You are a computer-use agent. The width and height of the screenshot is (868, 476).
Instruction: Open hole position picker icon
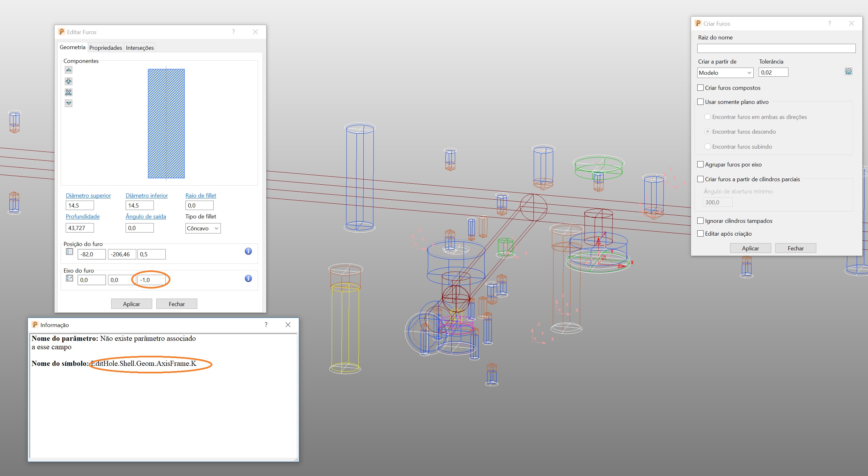point(70,252)
